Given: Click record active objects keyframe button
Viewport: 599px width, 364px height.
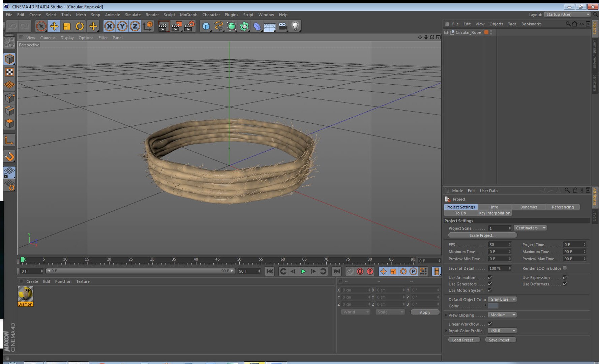Looking at the screenshot, I should pyautogui.click(x=350, y=271).
